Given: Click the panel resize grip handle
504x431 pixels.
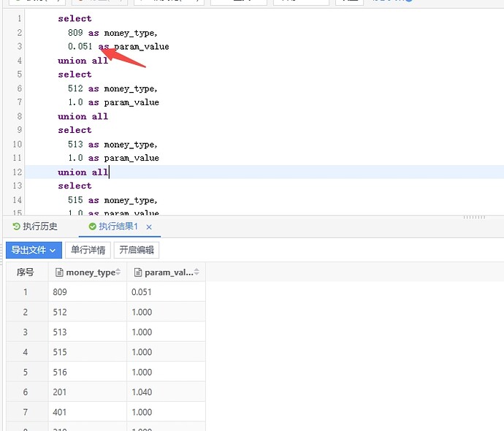Looking at the screenshot, I should [474, 217].
